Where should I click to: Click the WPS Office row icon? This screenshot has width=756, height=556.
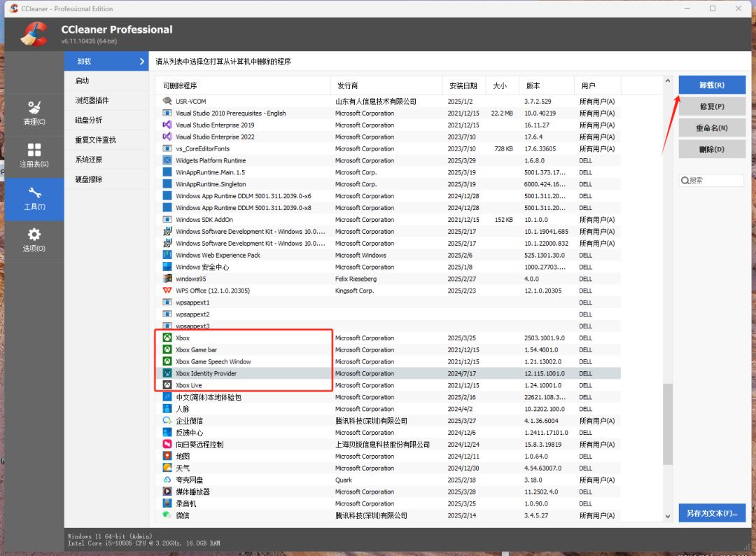click(x=167, y=291)
